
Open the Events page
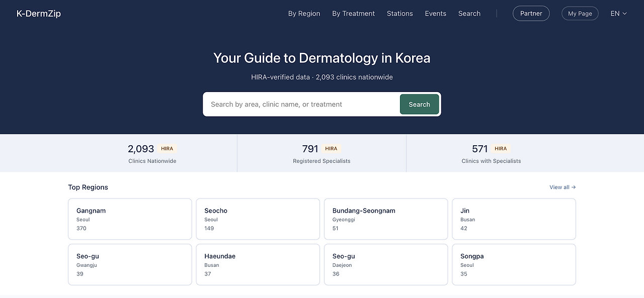pyautogui.click(x=435, y=14)
